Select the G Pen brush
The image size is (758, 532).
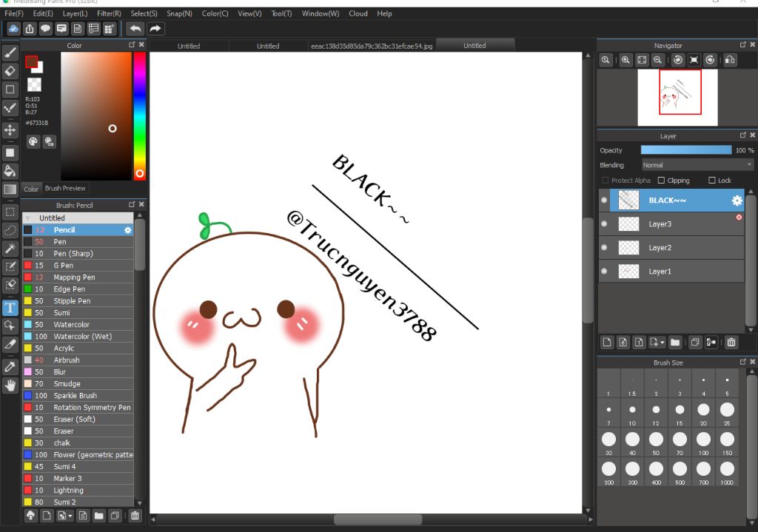click(78, 266)
